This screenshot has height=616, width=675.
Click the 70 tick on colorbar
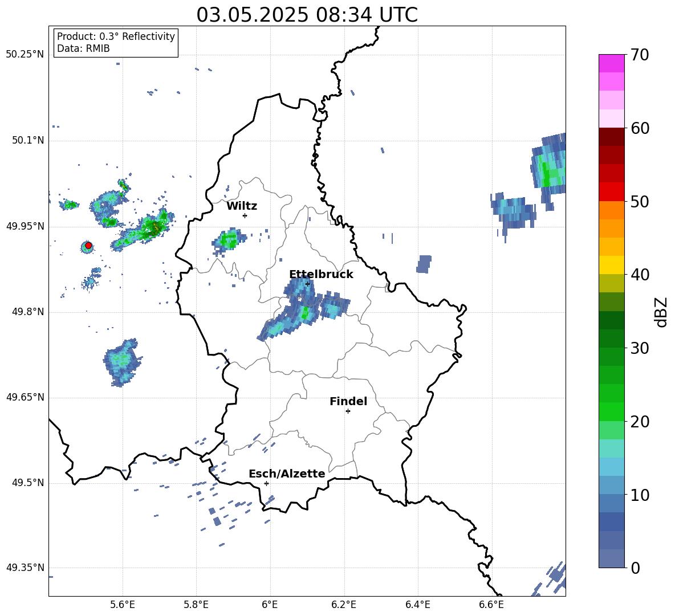(x=640, y=55)
